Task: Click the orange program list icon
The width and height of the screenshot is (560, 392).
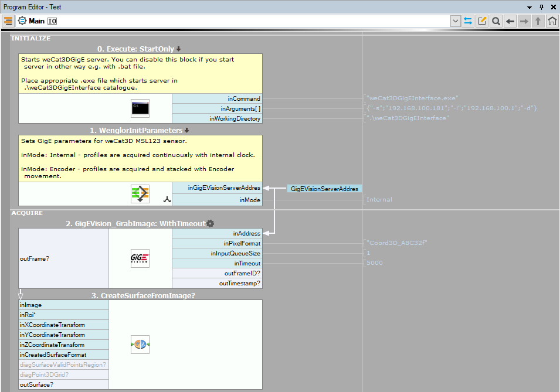Action: (x=8, y=21)
